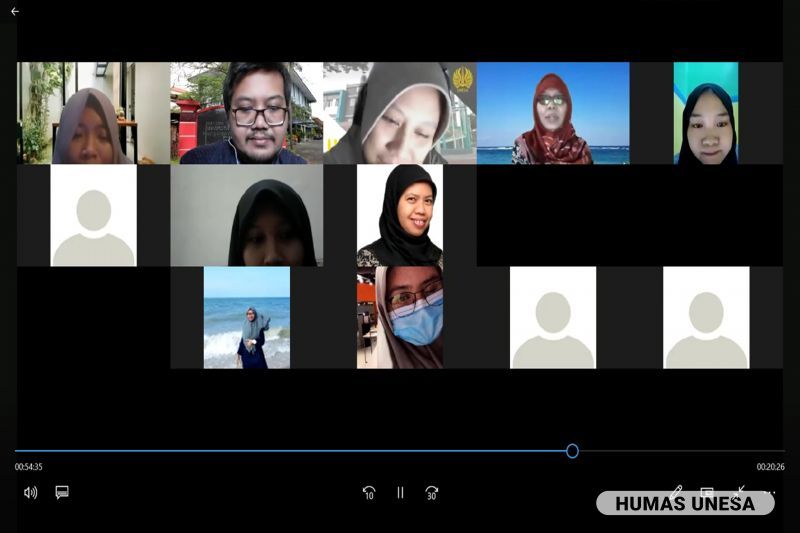Exit full screen with the arrows icon
This screenshot has width=800, height=533.
[x=739, y=491]
